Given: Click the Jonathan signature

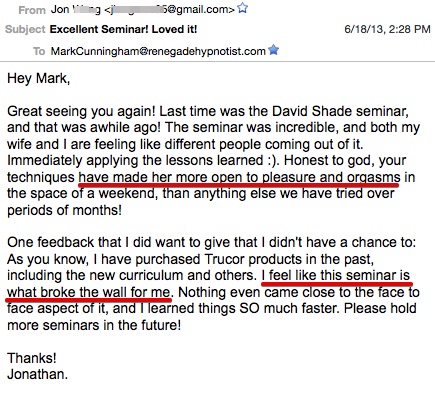Looking at the screenshot, I should [37, 374].
